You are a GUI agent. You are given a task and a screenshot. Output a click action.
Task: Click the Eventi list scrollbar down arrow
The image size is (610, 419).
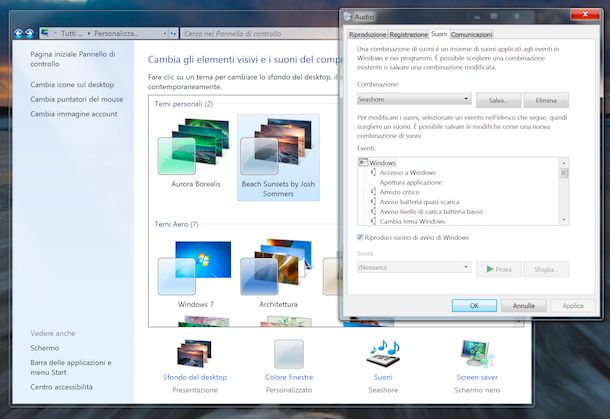coord(564,221)
